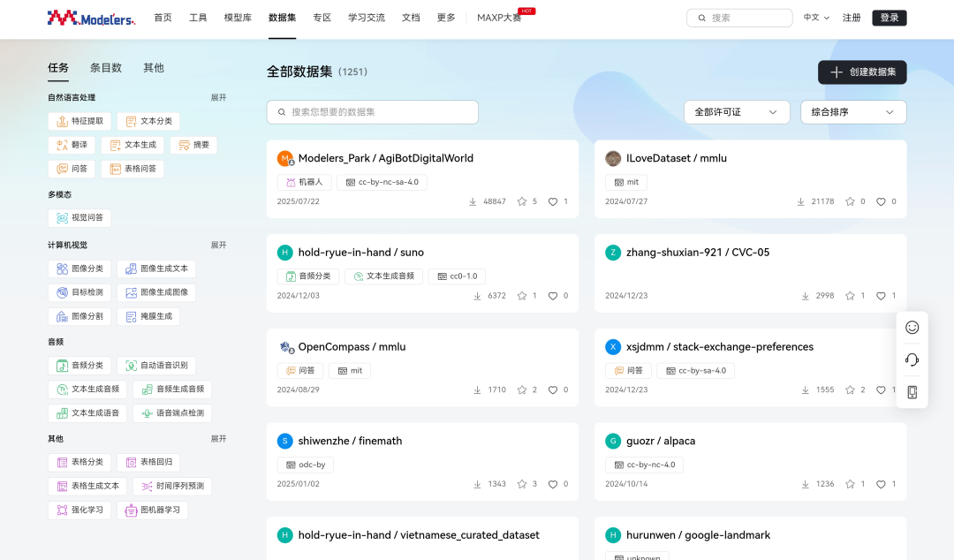Filter by 视觉问答 task tag
Image resolution: width=954 pixels, height=560 pixels.
tap(79, 217)
